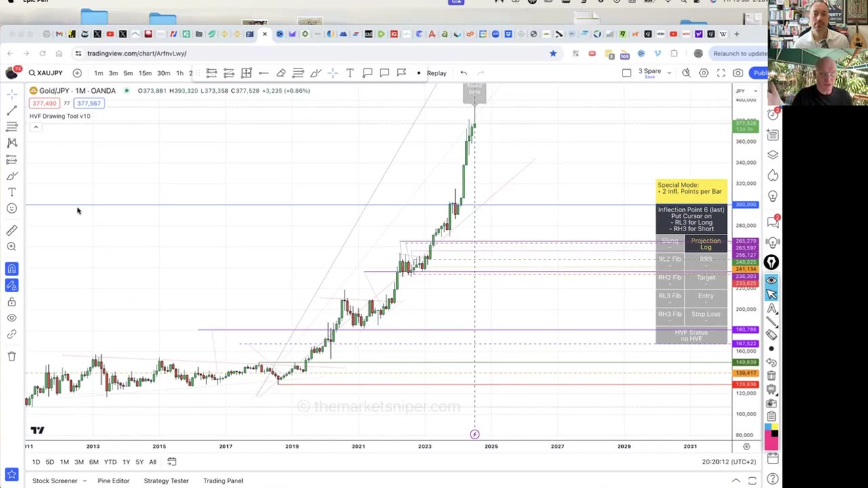Set range to 6M

click(x=94, y=462)
